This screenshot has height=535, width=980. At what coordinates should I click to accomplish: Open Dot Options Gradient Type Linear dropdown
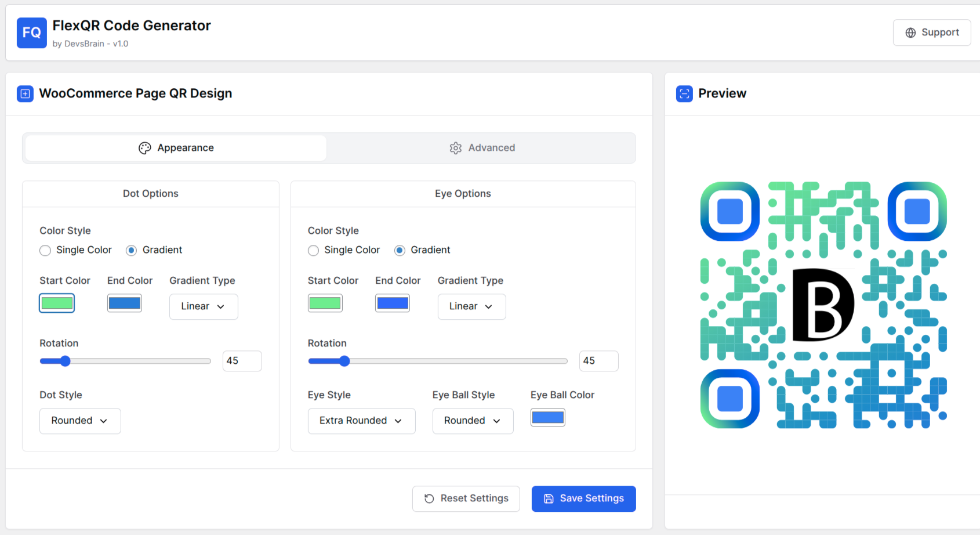204,306
